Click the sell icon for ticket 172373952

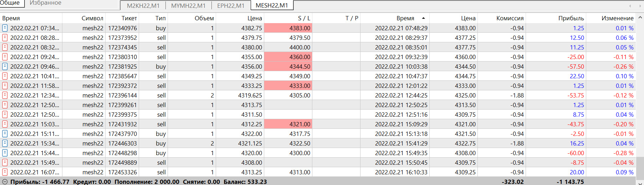(5, 38)
